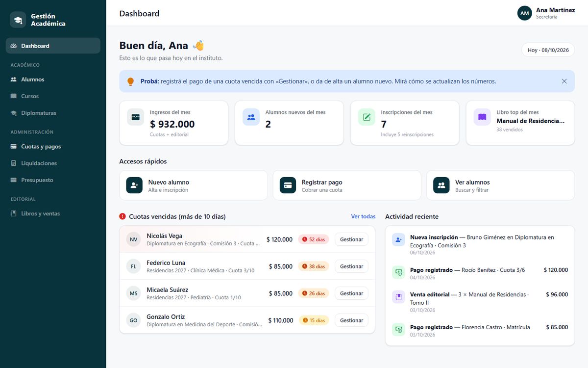Click the '38 vendidos' text
Screen dimensions: 588x368
[510, 130]
